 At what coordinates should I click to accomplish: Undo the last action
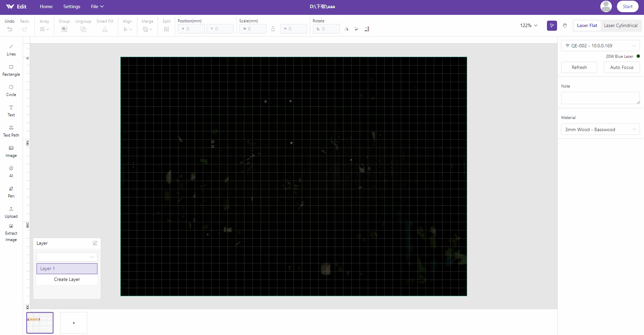click(10, 26)
